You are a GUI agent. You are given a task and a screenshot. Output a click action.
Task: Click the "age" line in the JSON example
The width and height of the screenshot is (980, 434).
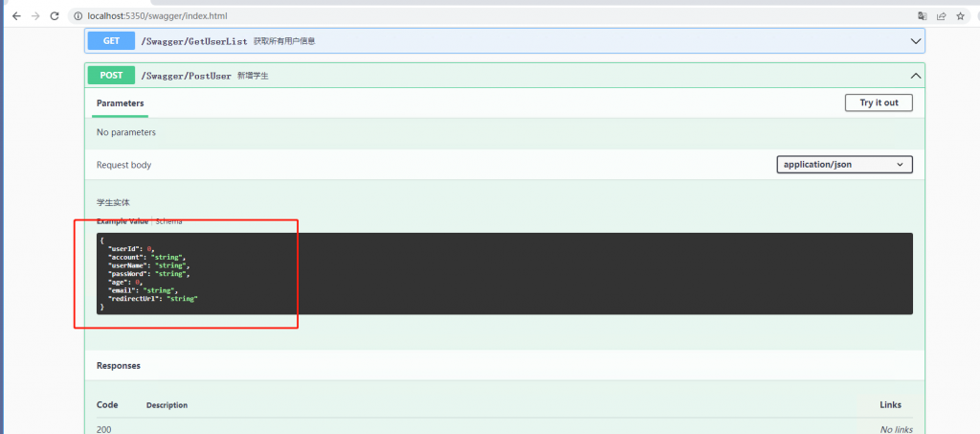[x=125, y=283]
